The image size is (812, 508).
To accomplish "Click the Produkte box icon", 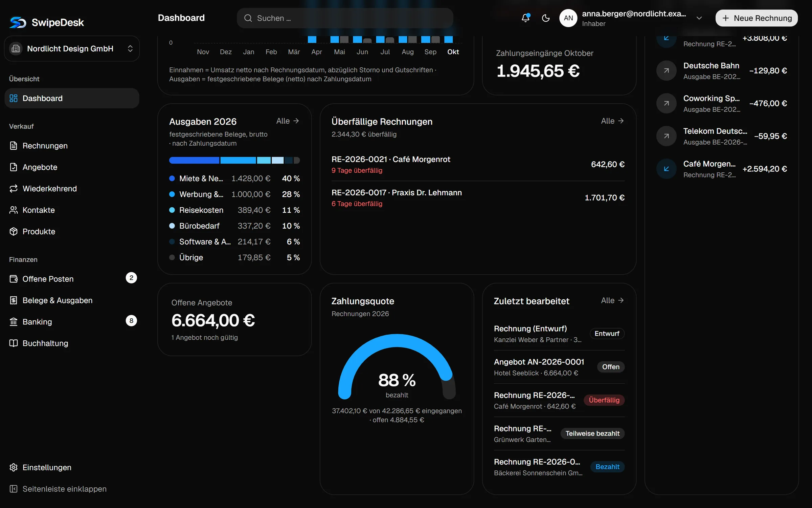I will pos(14,231).
